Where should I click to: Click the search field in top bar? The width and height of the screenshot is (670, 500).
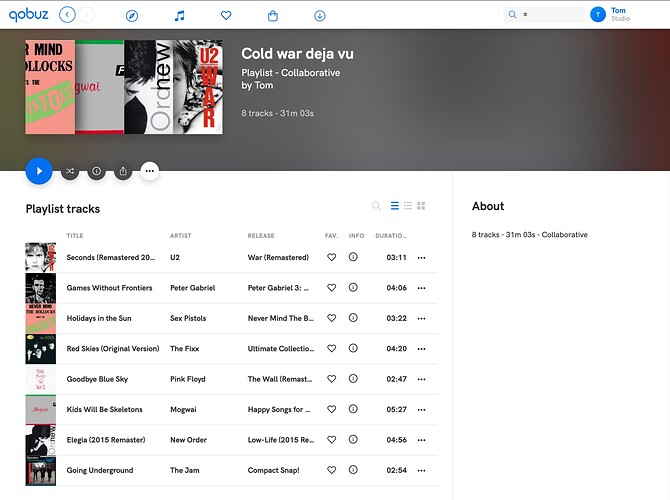pos(544,15)
